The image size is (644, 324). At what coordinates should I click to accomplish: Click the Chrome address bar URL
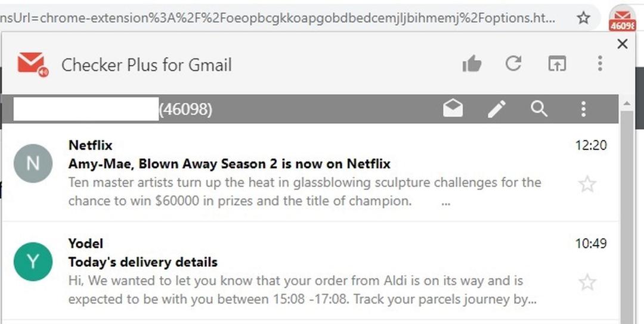point(278,18)
